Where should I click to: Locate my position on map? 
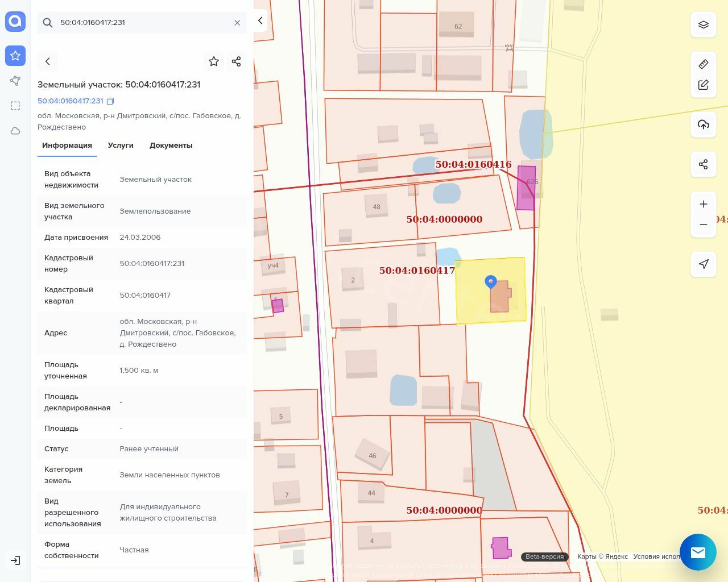(x=703, y=264)
